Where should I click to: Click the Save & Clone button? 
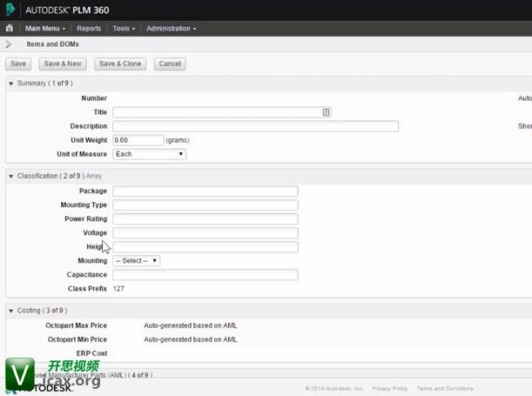click(x=120, y=64)
